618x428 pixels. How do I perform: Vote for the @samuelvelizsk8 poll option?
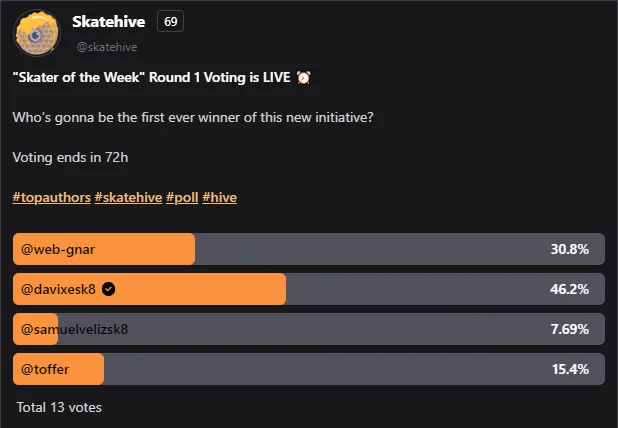point(309,329)
